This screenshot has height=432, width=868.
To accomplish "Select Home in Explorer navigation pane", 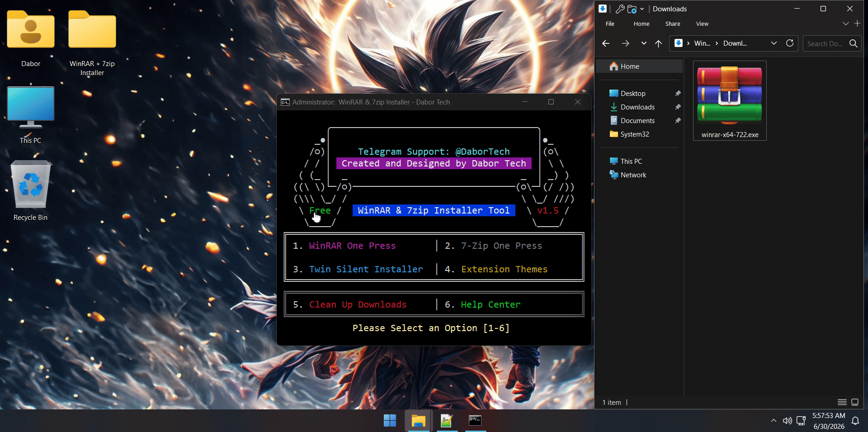I will 639,66.
